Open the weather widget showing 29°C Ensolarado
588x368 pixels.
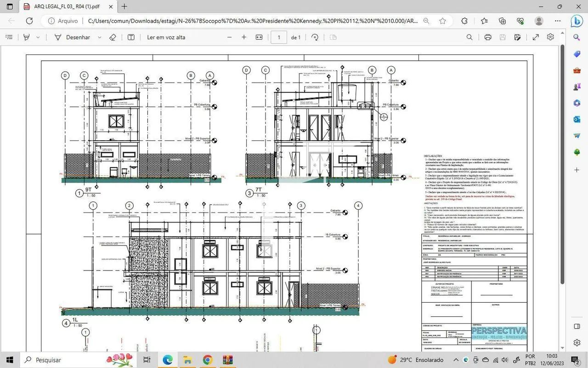[x=416, y=360]
